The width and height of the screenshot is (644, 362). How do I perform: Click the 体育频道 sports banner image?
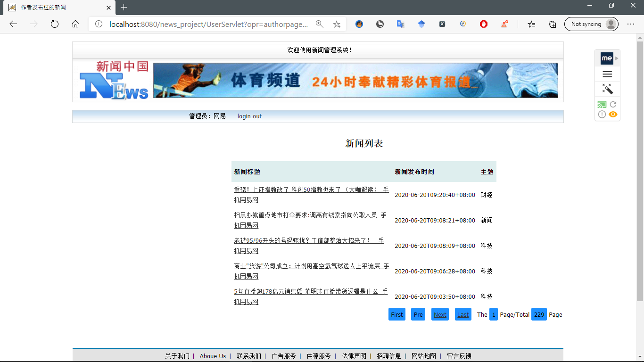pos(355,80)
